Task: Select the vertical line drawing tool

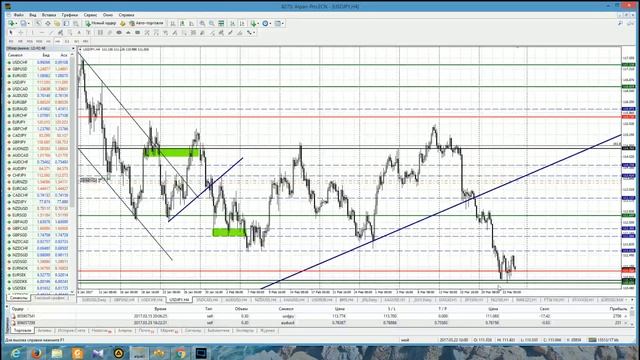Action: click(32, 32)
